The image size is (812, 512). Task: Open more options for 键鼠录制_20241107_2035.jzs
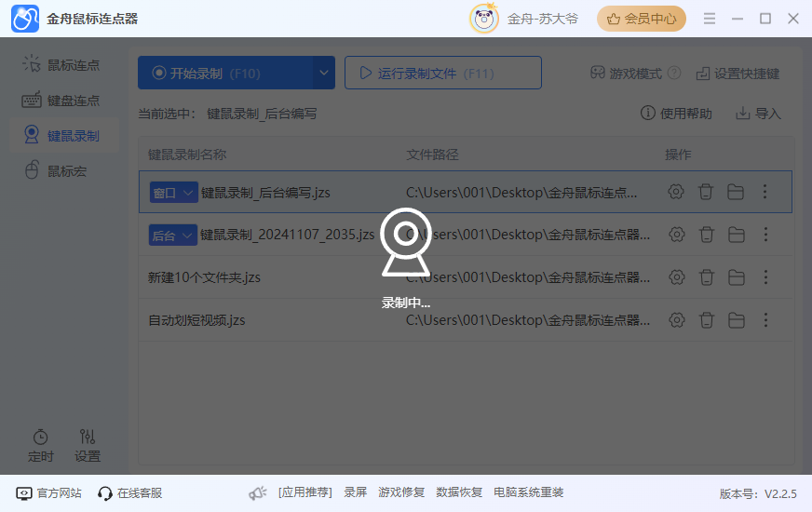[766, 235]
